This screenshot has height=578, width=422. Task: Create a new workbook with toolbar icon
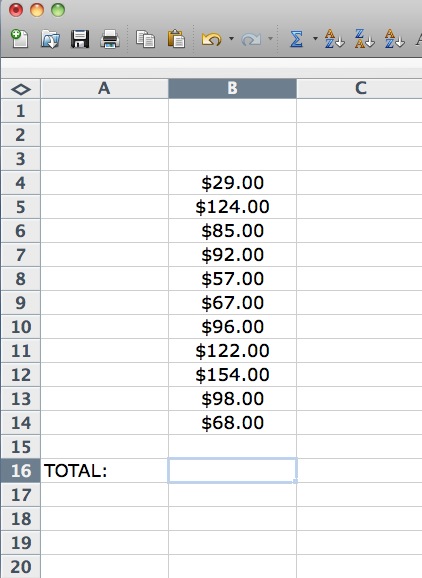pos(19,39)
